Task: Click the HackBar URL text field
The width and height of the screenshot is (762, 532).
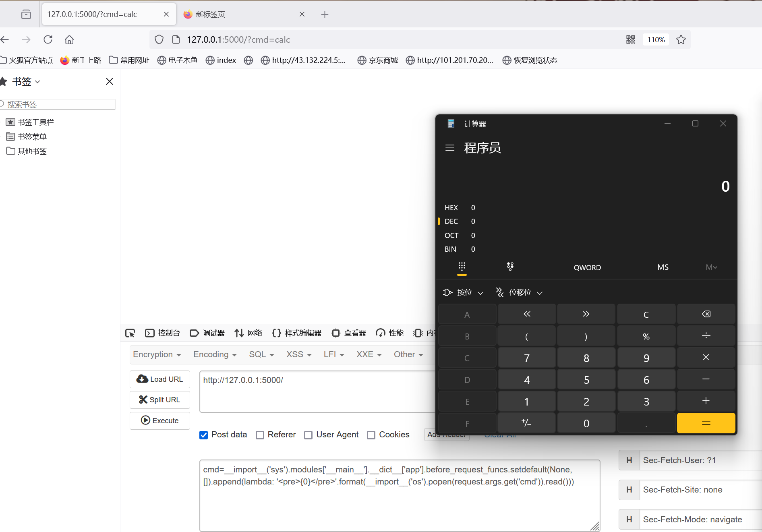Action: 317,391
